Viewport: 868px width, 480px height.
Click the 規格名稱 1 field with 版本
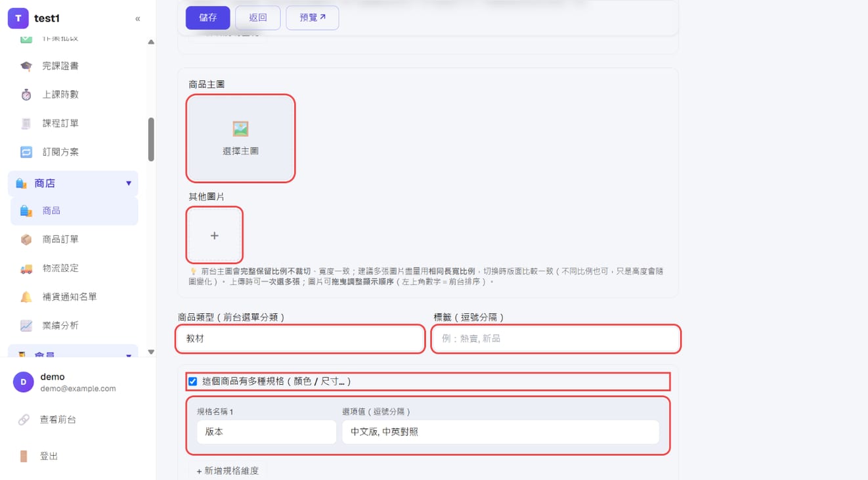point(267,432)
